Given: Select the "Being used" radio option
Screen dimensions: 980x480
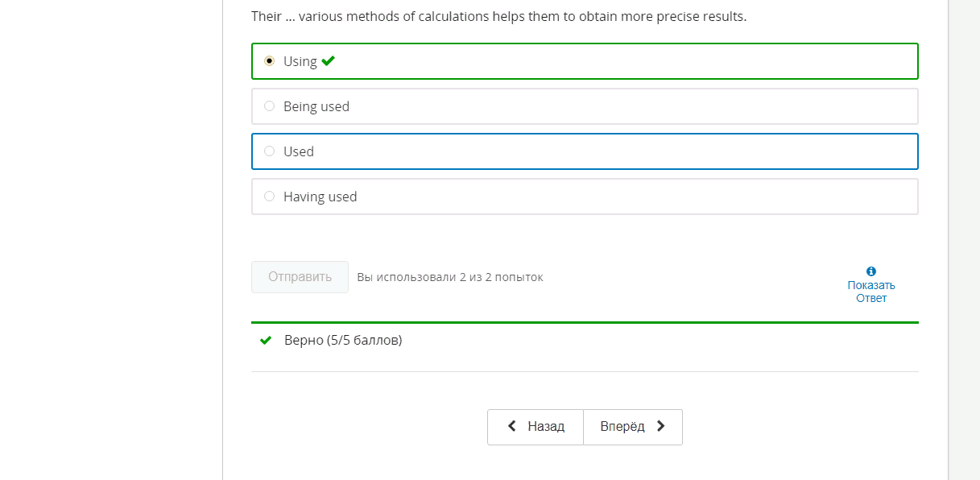Looking at the screenshot, I should click(x=269, y=106).
